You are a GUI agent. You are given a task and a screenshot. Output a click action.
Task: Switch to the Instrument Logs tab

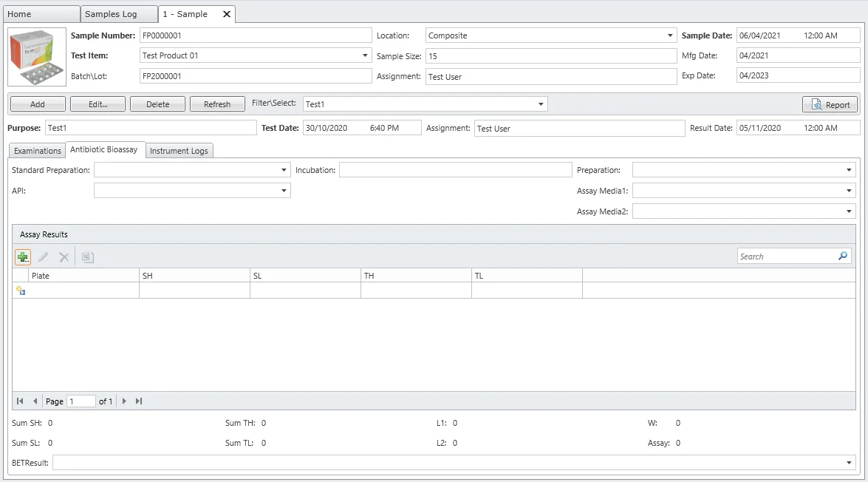(x=180, y=151)
